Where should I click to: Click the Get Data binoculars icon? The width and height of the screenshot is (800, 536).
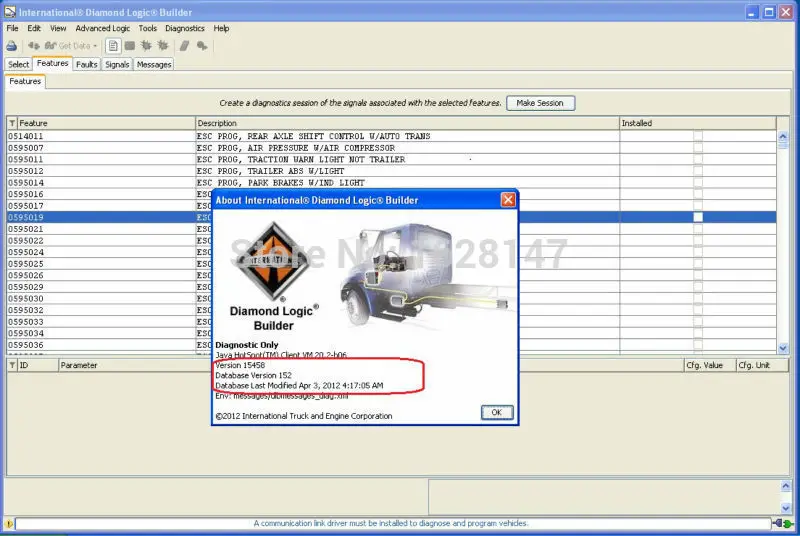click(x=51, y=46)
